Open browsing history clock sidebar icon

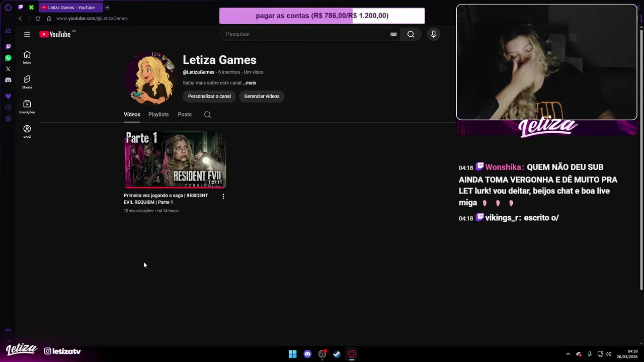click(8, 108)
